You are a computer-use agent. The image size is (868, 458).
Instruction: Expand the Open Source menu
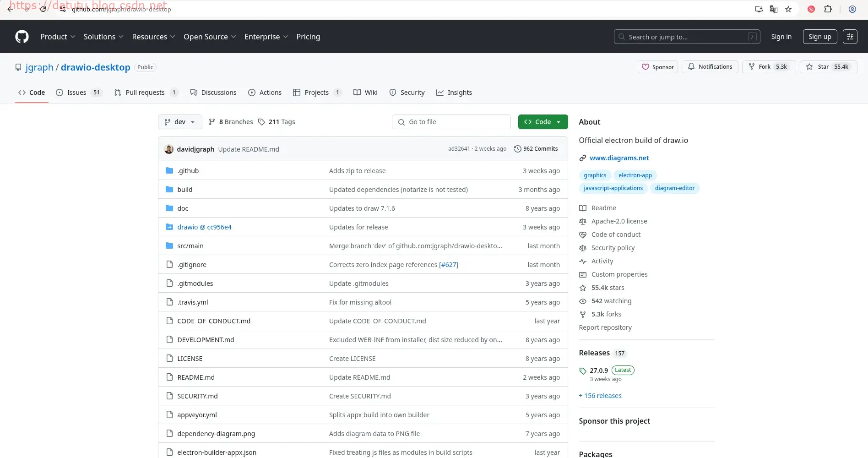210,37
